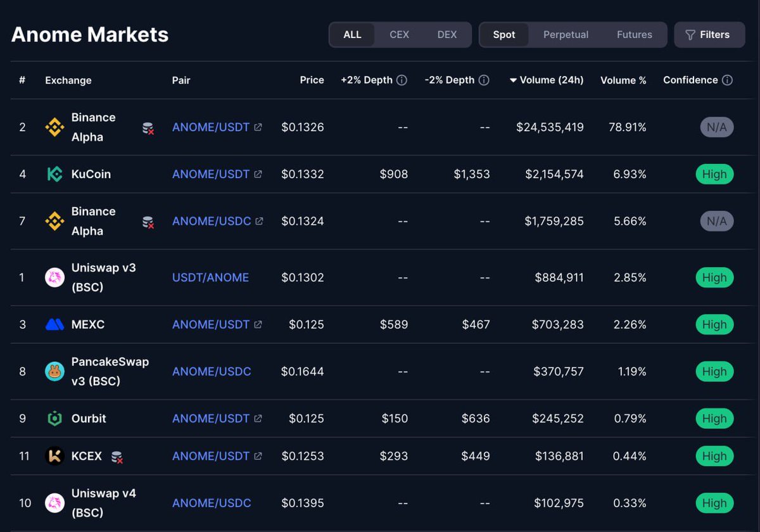Viewport: 760px width, 532px height.
Task: Click the High confidence badge for KuCoin
Action: point(714,174)
